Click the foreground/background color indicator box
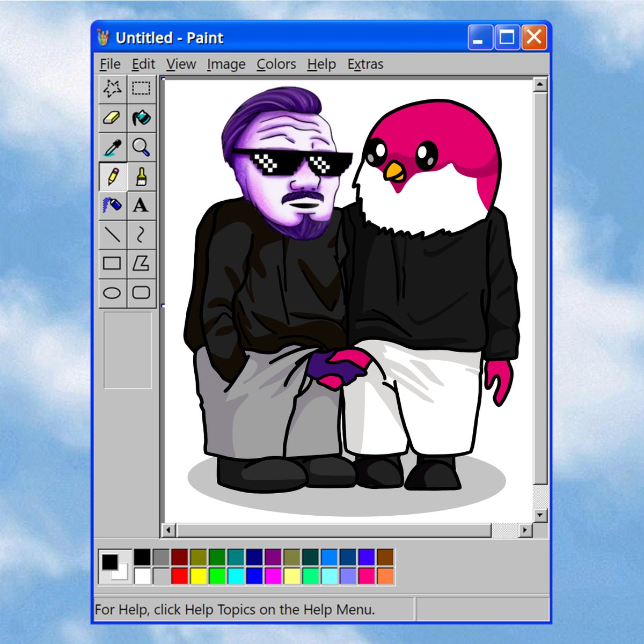This screenshot has width=644, height=644. coord(115,567)
